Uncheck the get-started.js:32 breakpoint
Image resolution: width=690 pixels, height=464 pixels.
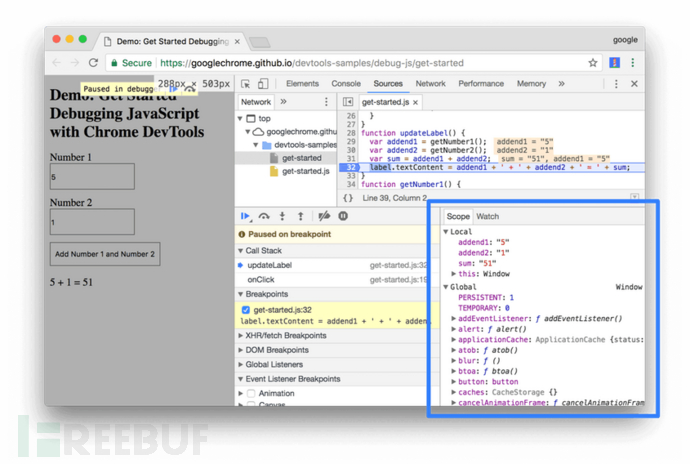pyautogui.click(x=246, y=310)
